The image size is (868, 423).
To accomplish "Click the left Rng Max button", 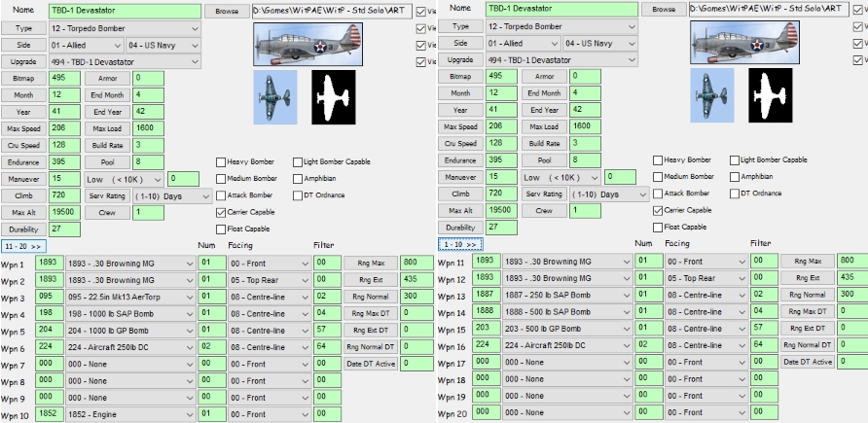I will (371, 264).
